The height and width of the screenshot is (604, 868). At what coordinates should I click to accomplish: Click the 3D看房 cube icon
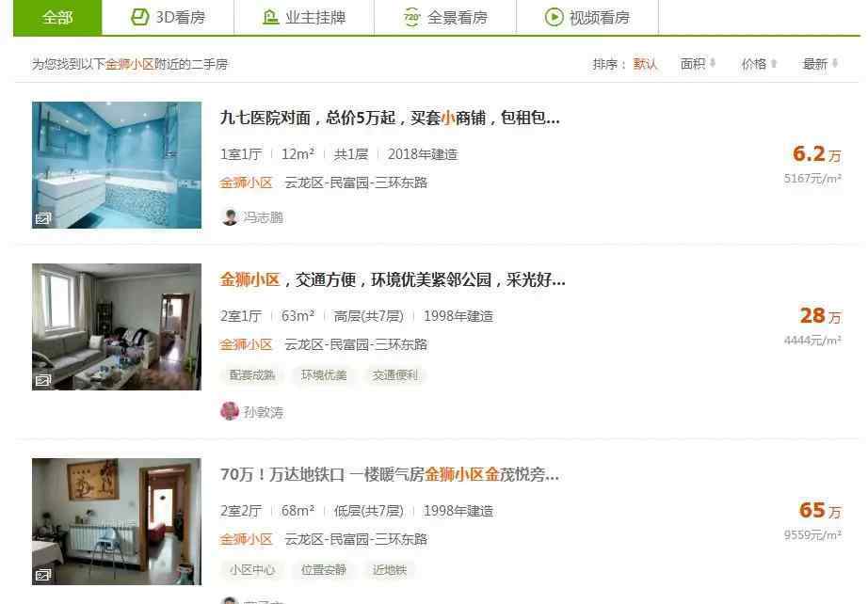tap(140, 17)
